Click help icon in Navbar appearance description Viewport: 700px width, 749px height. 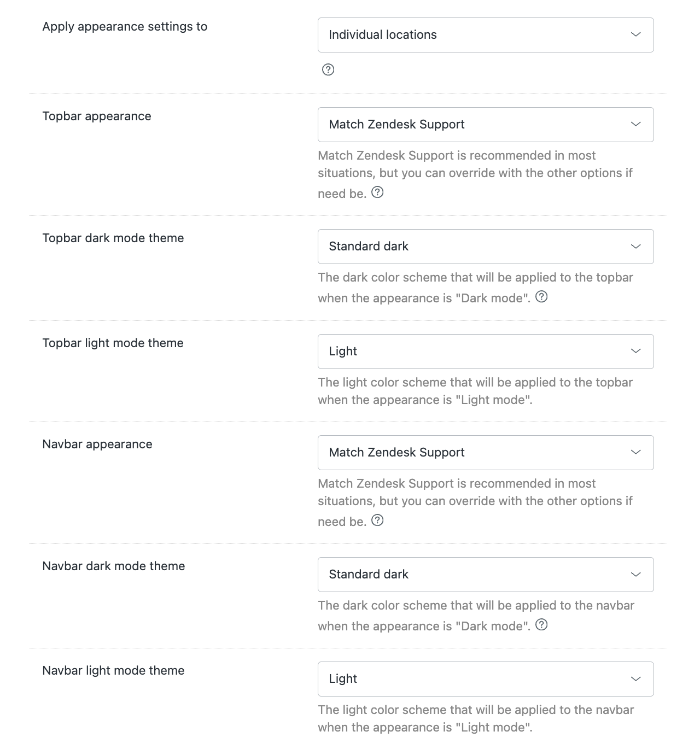click(377, 520)
